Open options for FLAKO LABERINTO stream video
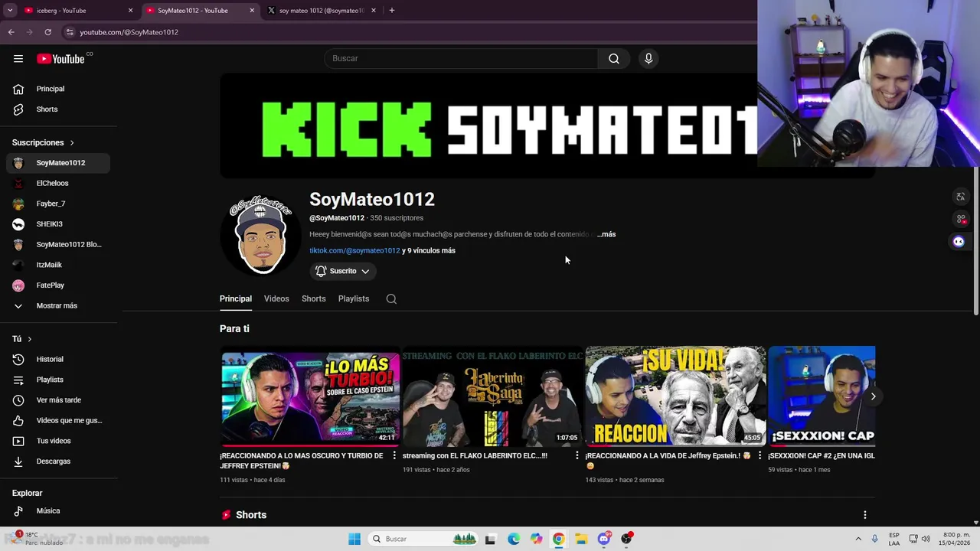The height and width of the screenshot is (551, 980). click(577, 455)
